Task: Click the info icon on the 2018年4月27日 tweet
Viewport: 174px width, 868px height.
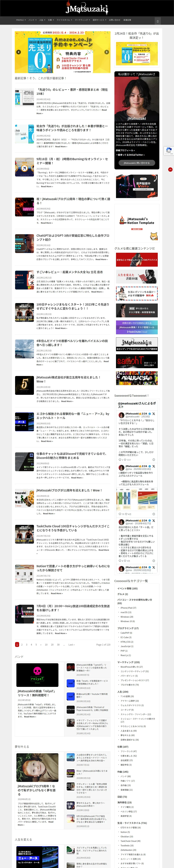Action: tap(154, 561)
